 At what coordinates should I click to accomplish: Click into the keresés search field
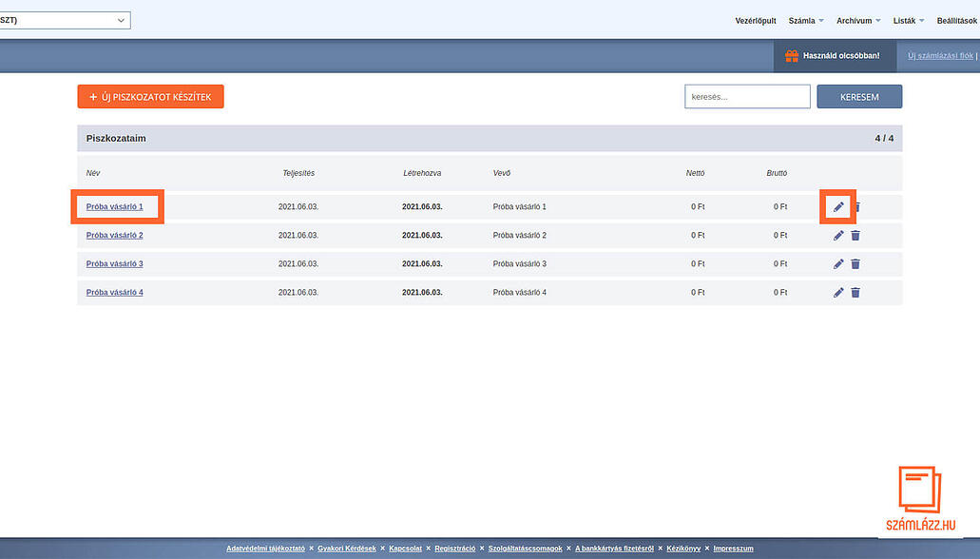tap(747, 97)
